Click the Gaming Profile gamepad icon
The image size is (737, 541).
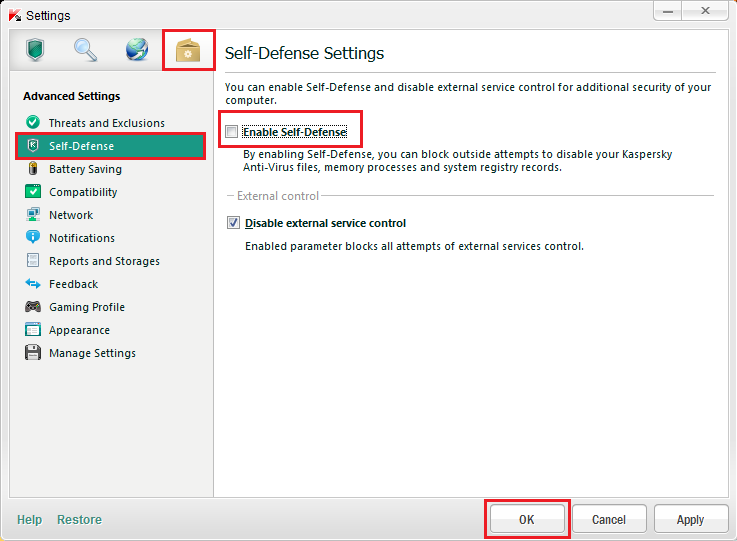[33, 306]
